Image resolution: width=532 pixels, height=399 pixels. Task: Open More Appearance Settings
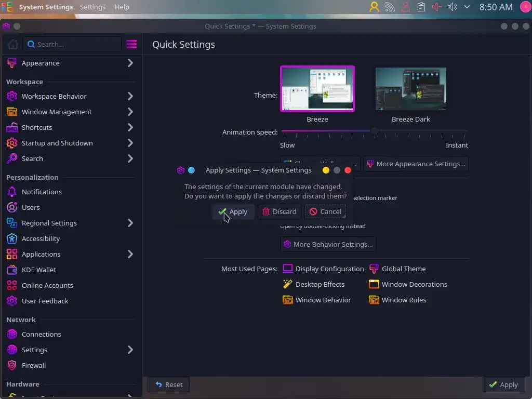pos(416,164)
